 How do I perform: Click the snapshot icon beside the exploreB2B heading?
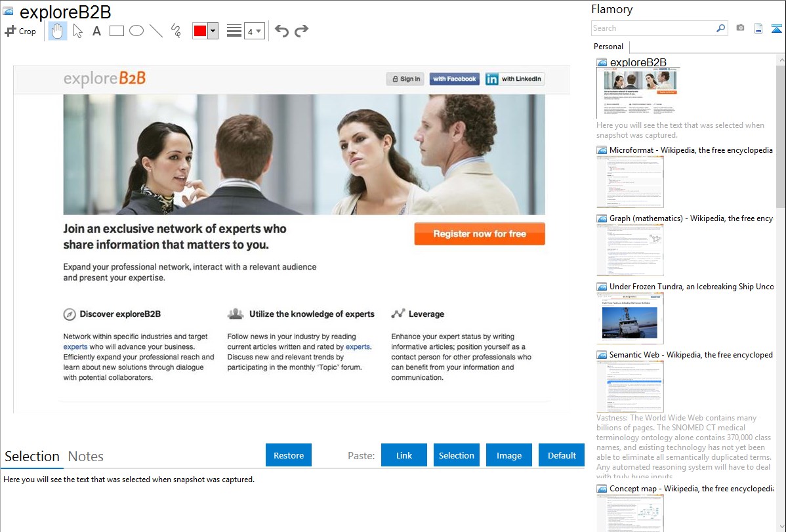pyautogui.click(x=8, y=11)
